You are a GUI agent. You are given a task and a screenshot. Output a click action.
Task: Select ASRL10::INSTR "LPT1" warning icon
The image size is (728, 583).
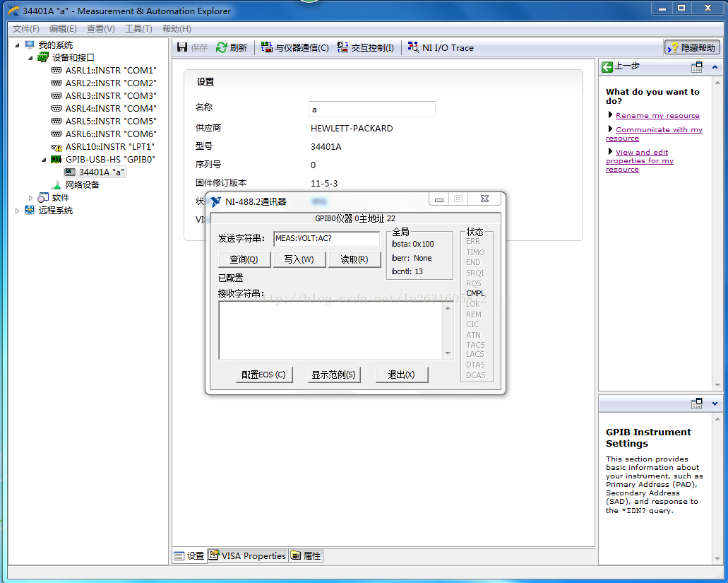click(x=56, y=147)
